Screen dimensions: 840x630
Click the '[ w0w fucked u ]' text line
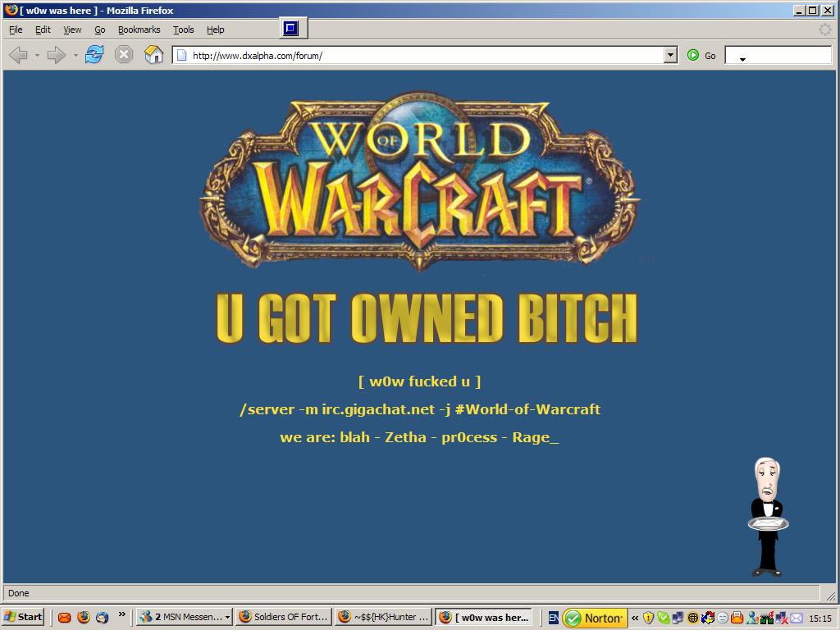tap(419, 381)
